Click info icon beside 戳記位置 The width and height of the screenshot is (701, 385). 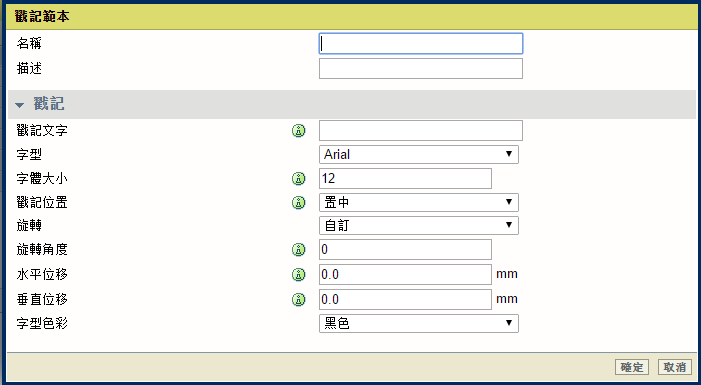point(299,203)
